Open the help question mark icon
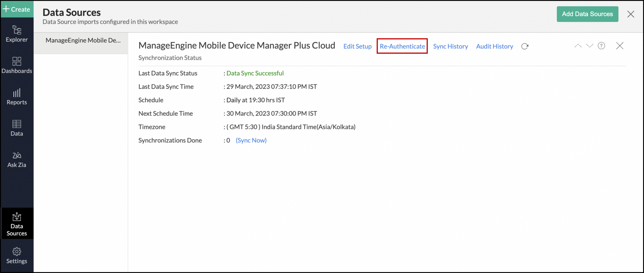The height and width of the screenshot is (273, 644). [601, 46]
